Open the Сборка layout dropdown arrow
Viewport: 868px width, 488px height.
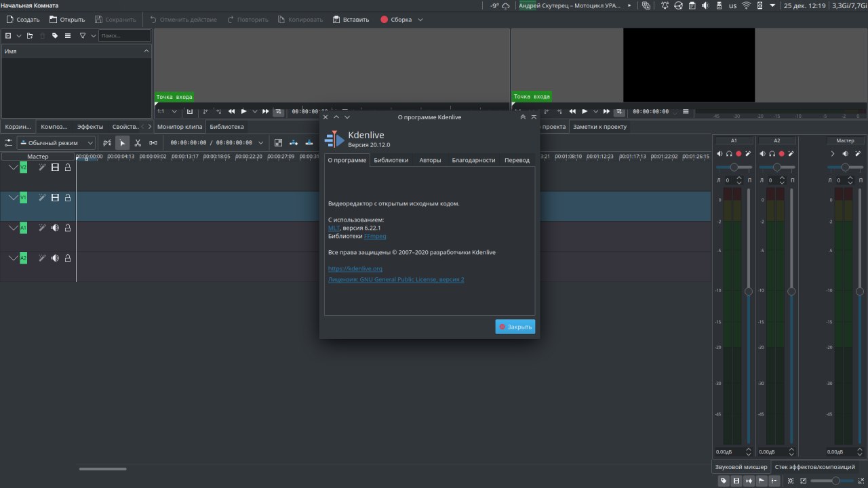click(x=420, y=20)
